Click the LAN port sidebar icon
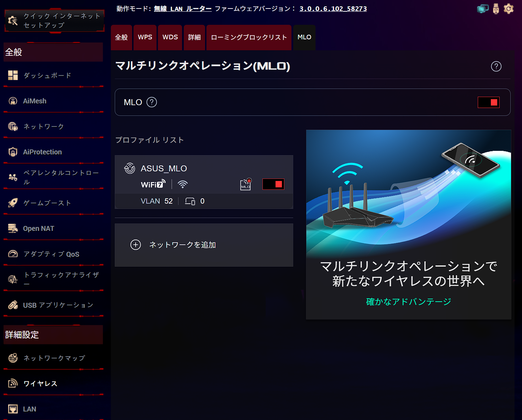This screenshot has height=420, width=522. pos(13,409)
